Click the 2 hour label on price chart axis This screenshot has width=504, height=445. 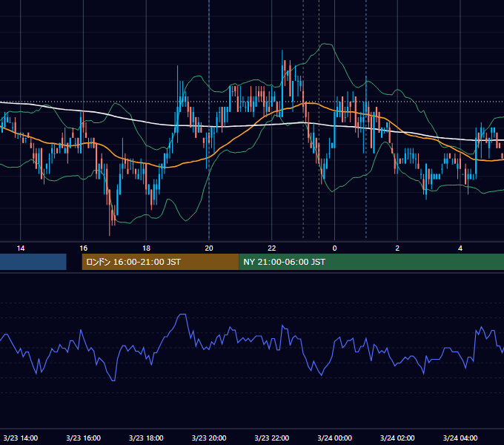click(x=397, y=248)
